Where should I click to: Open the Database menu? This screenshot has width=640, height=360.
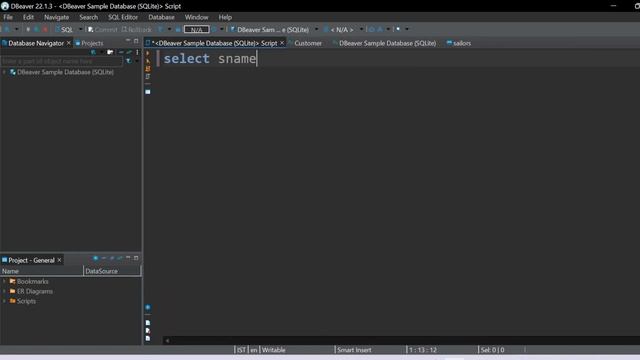click(x=161, y=17)
